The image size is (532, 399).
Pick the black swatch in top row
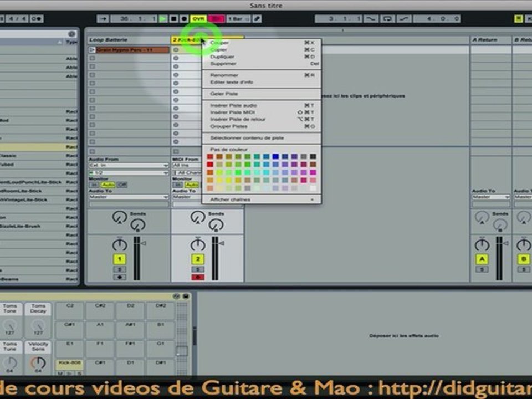[313, 156]
